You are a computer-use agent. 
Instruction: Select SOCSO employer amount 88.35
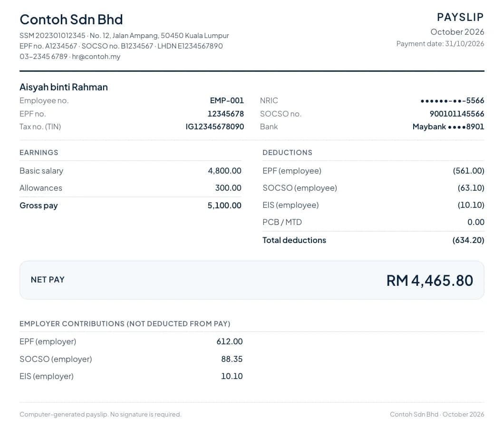(x=232, y=359)
